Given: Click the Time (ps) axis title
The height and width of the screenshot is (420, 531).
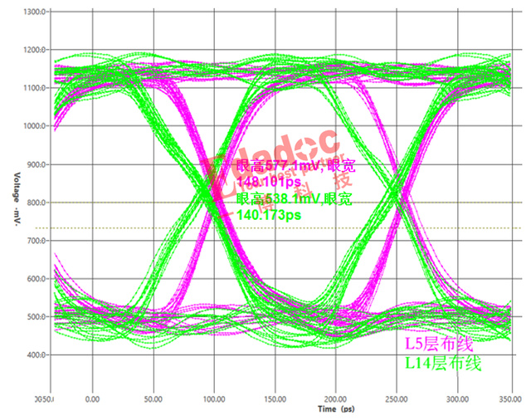Looking at the screenshot, I should (336, 409).
